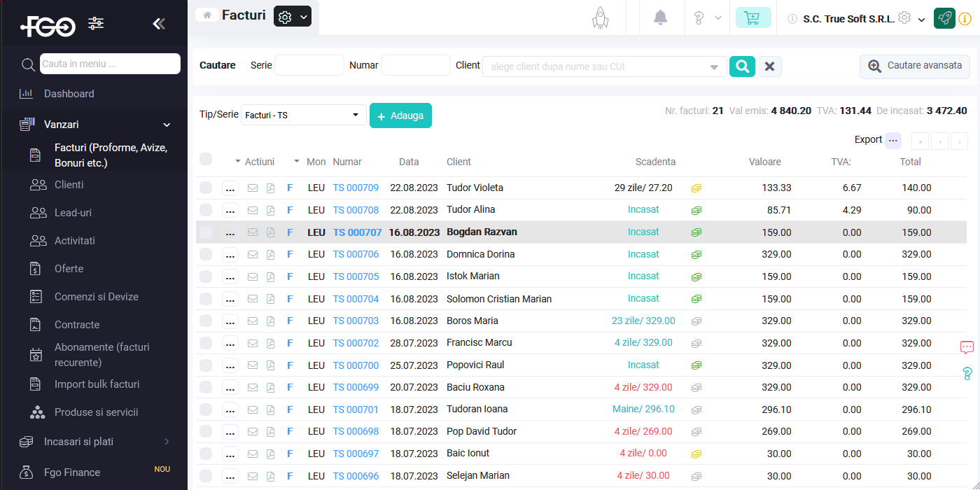Open the Tip/Serie Facturi - TS dropdown

pos(303,115)
